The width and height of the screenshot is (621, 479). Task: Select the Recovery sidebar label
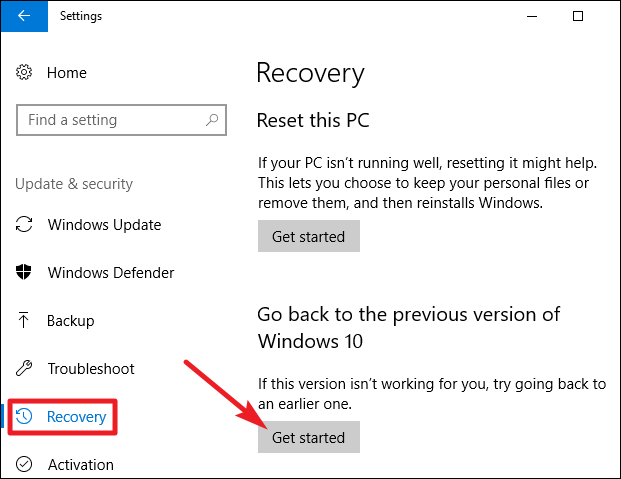(76, 417)
